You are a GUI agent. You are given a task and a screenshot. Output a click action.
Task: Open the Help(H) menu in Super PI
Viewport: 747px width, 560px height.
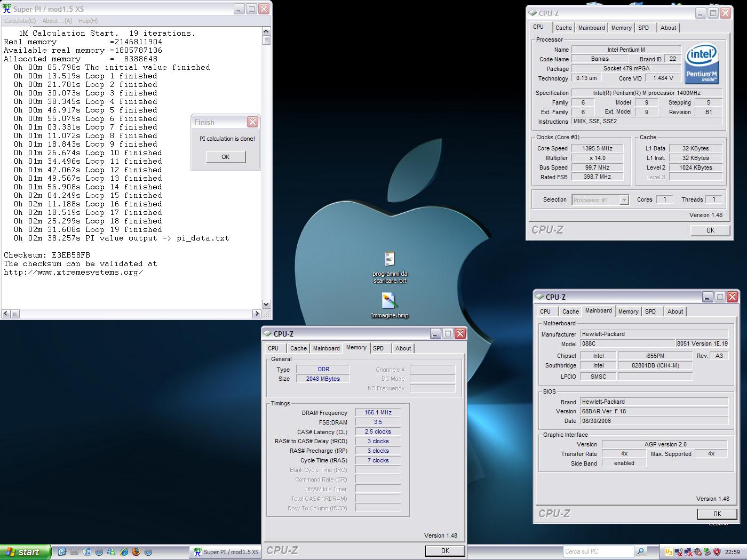tap(88, 21)
